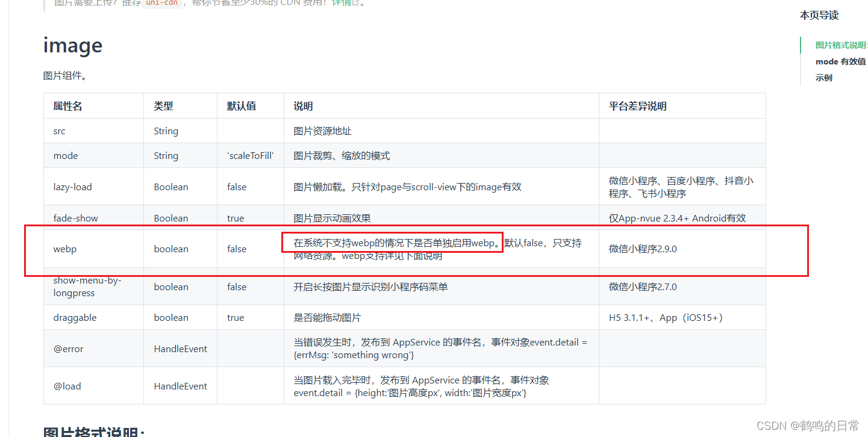Click the fade-show attribute row
The width and height of the screenshot is (868, 437).
tap(75, 217)
